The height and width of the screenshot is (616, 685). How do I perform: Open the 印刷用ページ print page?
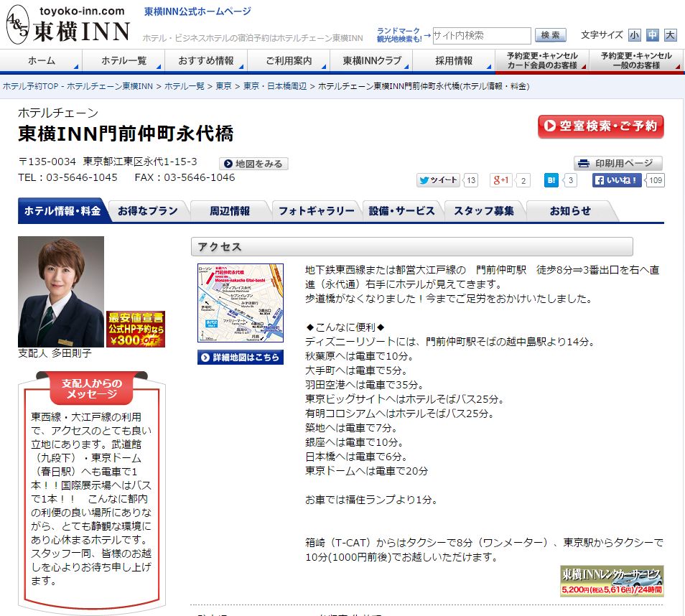pos(618,164)
